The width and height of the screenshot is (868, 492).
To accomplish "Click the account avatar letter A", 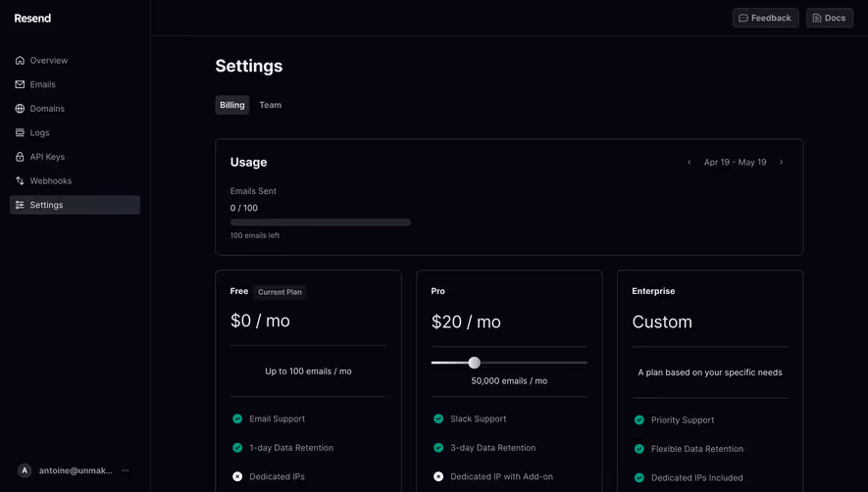I will (x=25, y=470).
